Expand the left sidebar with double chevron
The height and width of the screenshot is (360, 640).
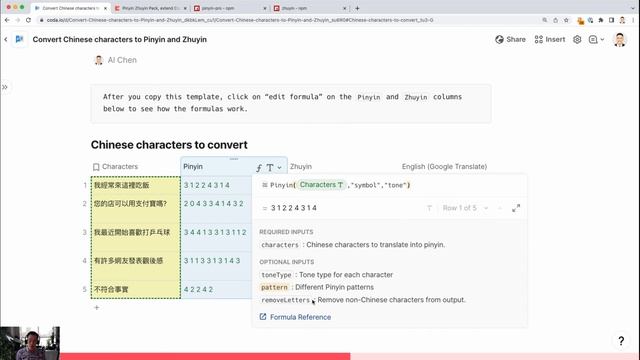tap(5, 87)
